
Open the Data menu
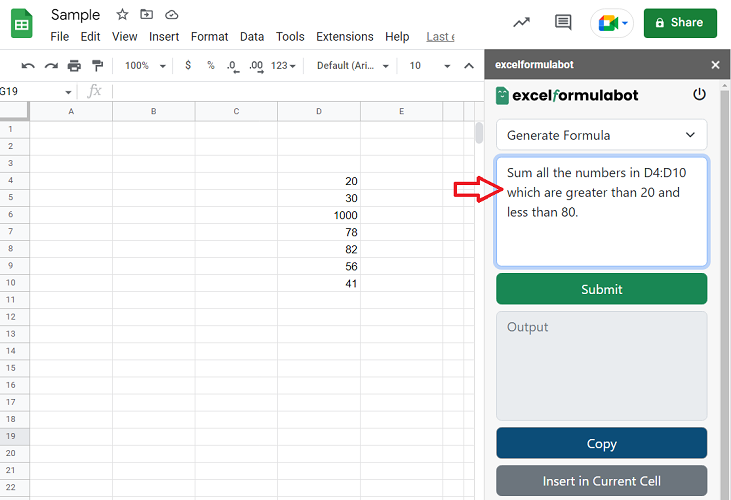(x=252, y=37)
